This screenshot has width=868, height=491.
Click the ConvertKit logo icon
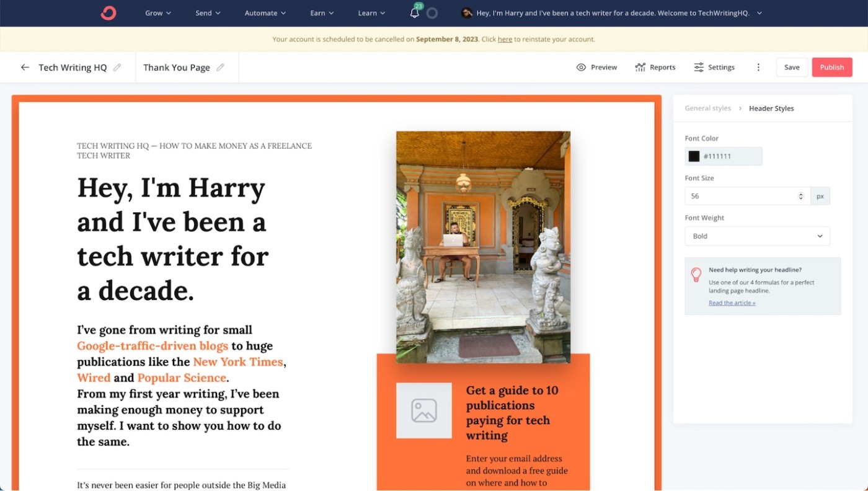point(108,13)
